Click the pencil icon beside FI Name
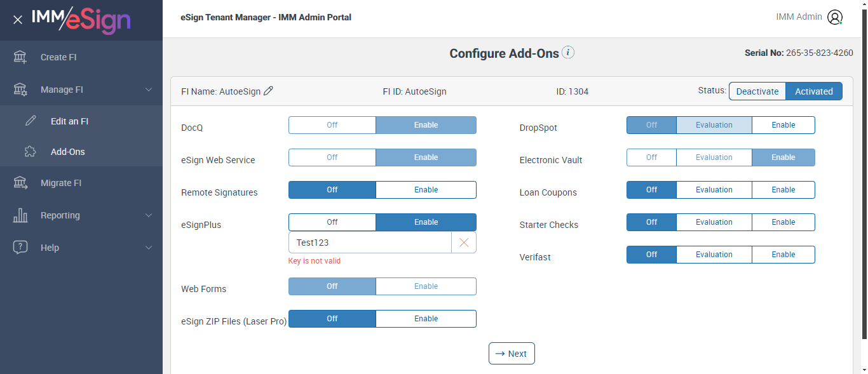 tap(268, 91)
